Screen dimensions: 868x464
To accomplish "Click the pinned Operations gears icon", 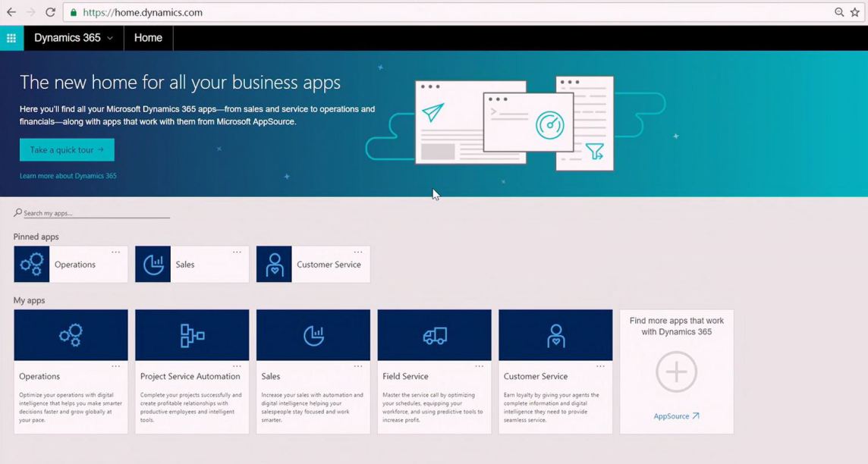I will pos(32,265).
